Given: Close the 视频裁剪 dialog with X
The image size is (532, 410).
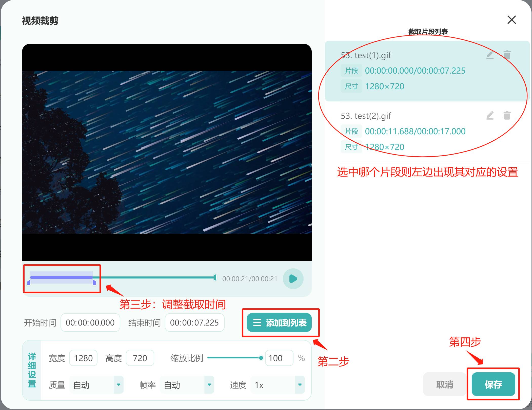Looking at the screenshot, I should pyautogui.click(x=512, y=20).
